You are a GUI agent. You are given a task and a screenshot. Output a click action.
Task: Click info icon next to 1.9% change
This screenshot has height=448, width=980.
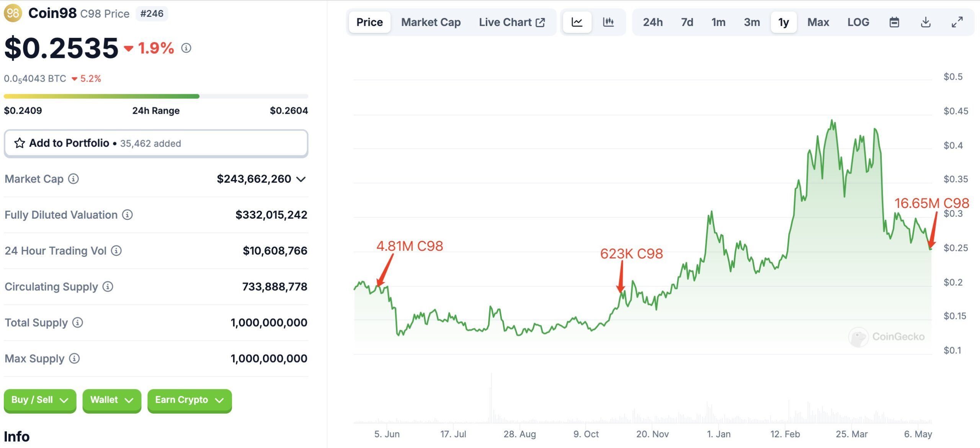(x=186, y=48)
